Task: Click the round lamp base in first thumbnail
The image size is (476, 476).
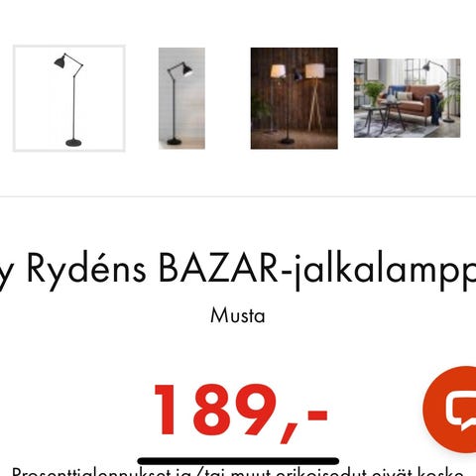Action: pyautogui.click(x=73, y=143)
